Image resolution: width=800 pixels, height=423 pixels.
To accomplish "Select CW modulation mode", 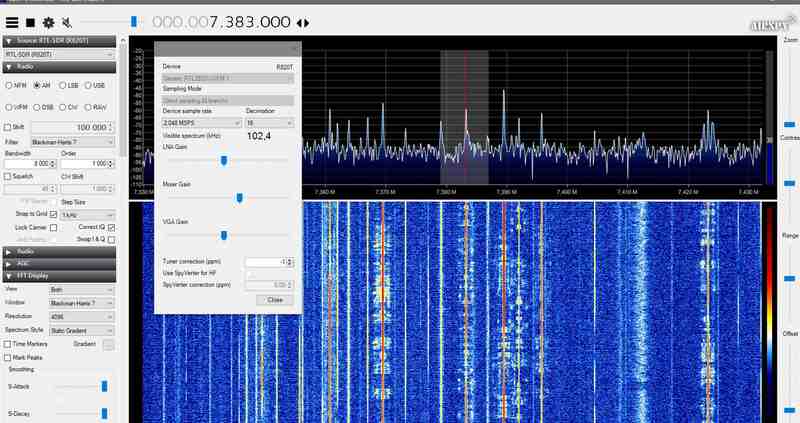I will pos(62,107).
